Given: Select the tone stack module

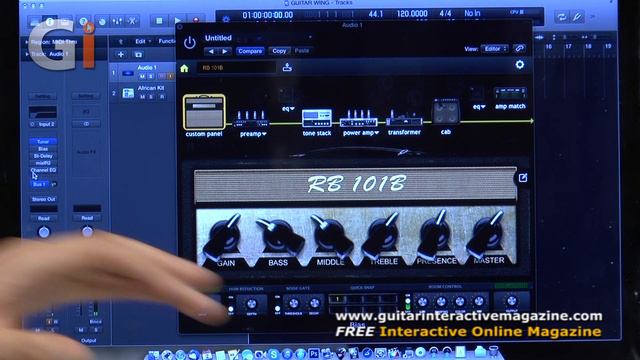Looking at the screenshot, I should (x=317, y=118).
